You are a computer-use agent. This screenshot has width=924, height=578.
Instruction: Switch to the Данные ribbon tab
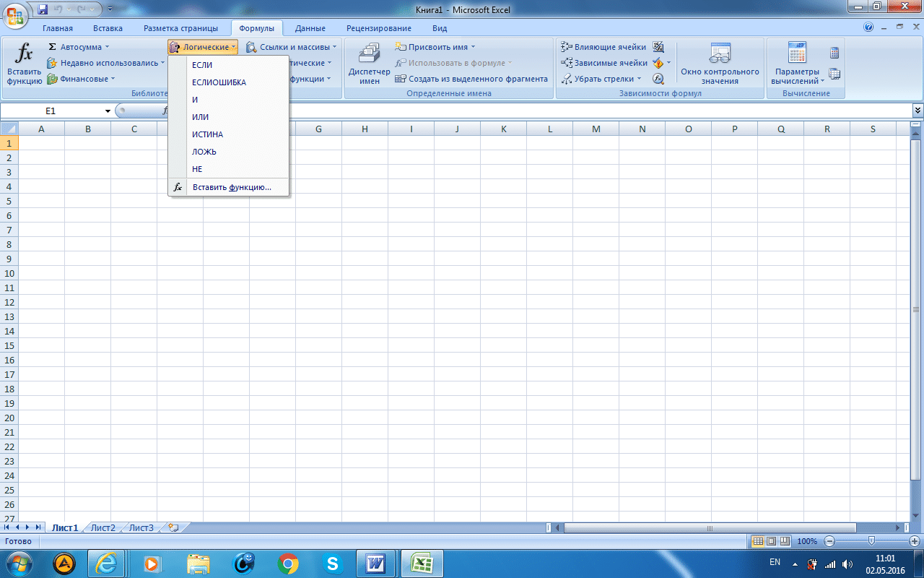[310, 28]
